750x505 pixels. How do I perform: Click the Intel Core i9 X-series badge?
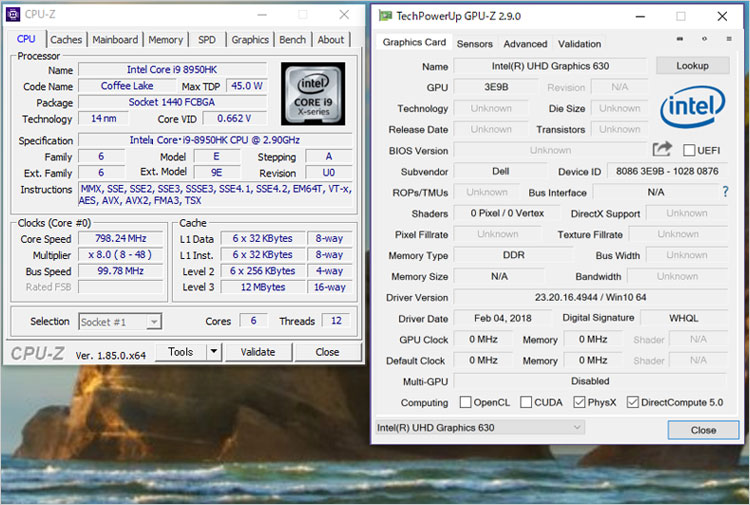pyautogui.click(x=313, y=94)
